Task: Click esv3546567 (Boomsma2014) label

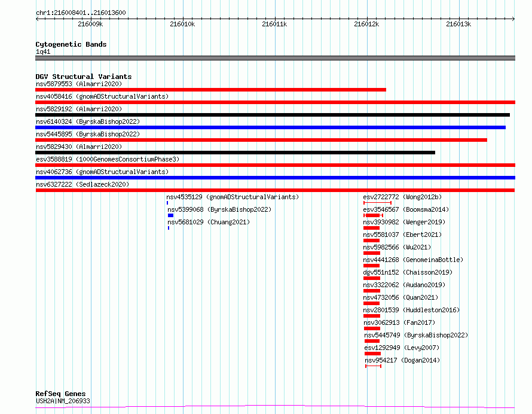Action: tap(406, 209)
